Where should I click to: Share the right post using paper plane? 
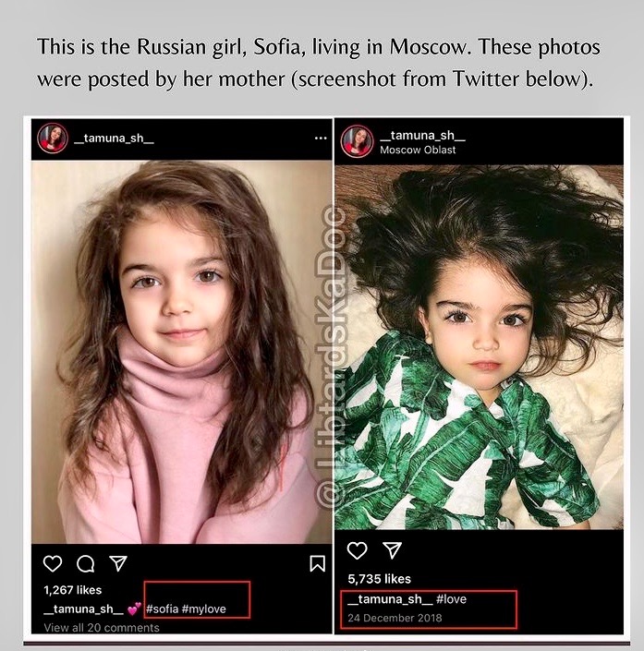coord(393,550)
